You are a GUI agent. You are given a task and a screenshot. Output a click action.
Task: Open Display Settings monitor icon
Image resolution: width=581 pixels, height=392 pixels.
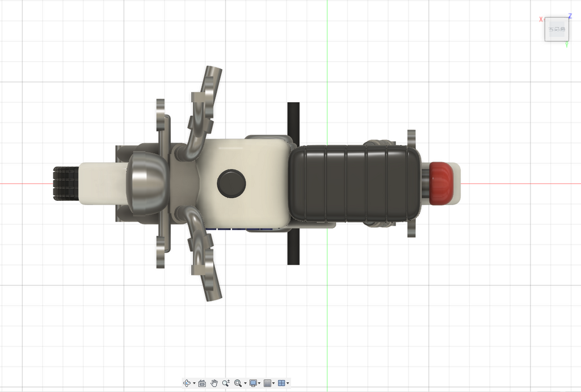click(253, 383)
